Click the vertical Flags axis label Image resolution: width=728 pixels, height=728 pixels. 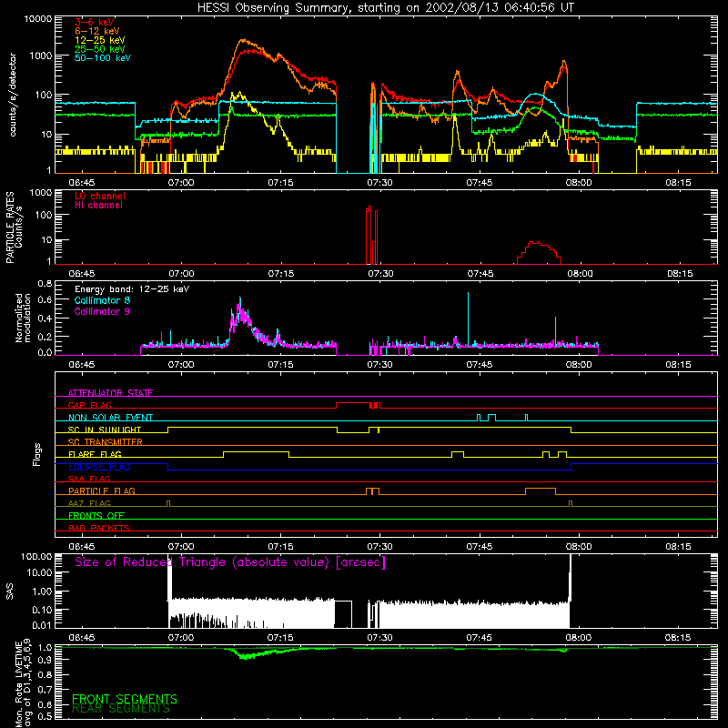coord(36,454)
